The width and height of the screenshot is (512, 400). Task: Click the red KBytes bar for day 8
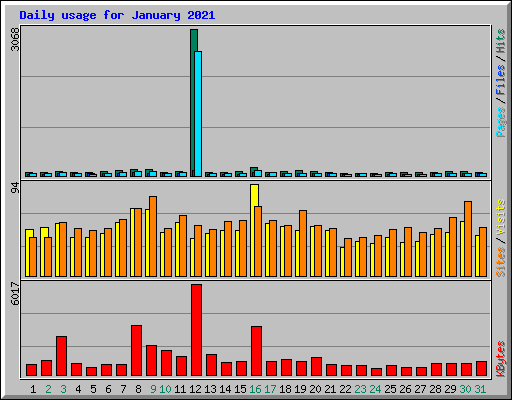click(136, 351)
